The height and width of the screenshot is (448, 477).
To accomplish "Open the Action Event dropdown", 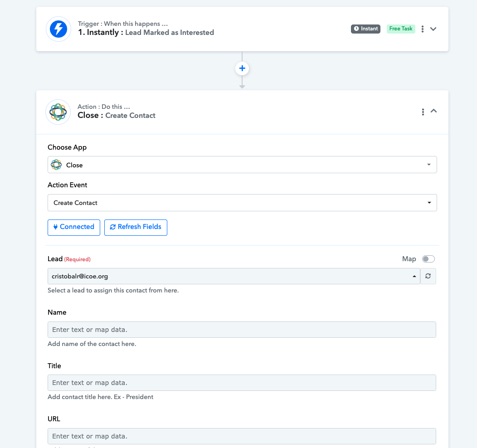I will (x=242, y=203).
